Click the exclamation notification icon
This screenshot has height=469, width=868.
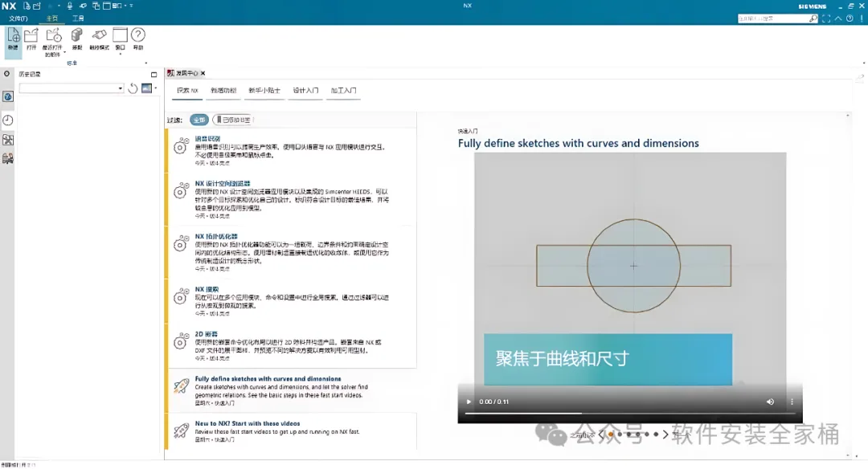[862, 18]
